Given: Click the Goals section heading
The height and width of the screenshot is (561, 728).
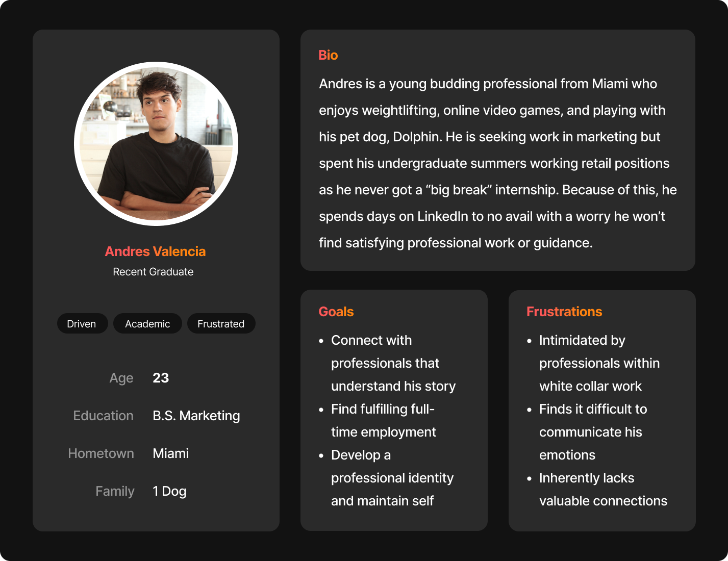Looking at the screenshot, I should (336, 312).
